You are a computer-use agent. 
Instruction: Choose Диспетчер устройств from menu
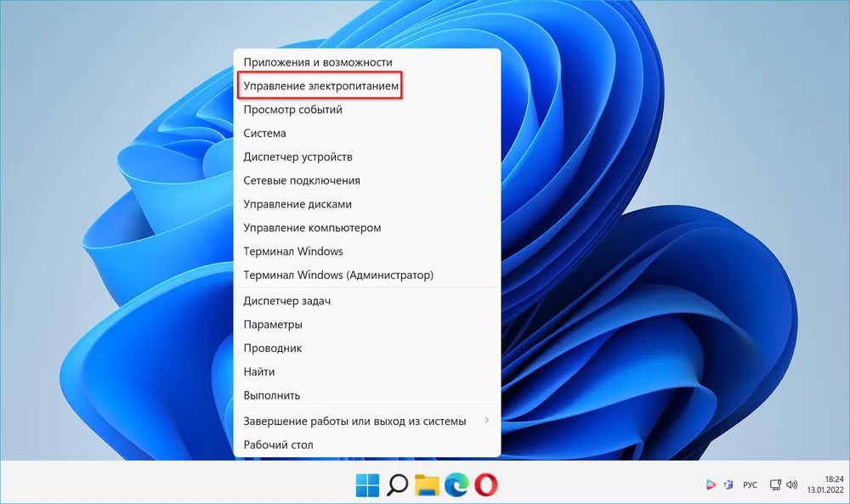pyautogui.click(x=297, y=157)
